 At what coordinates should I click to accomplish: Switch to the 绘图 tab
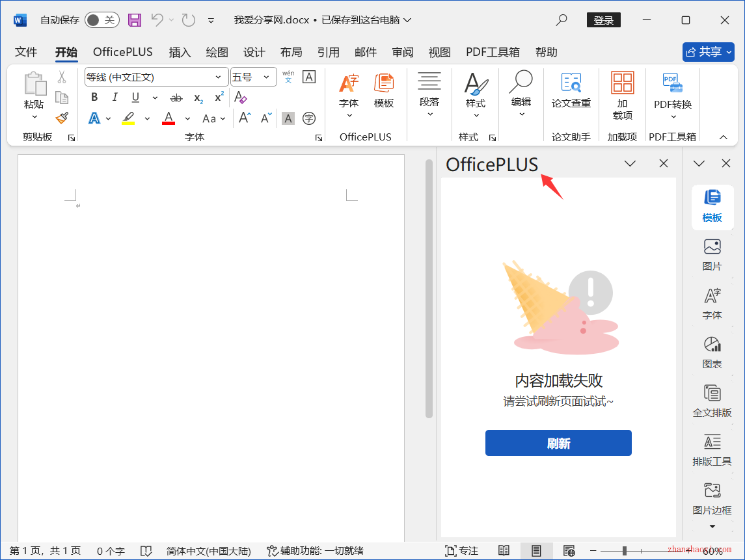(x=217, y=52)
